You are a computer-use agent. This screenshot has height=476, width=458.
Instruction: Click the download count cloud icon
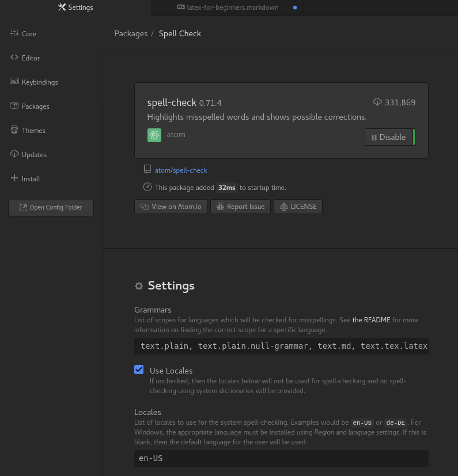click(x=377, y=102)
